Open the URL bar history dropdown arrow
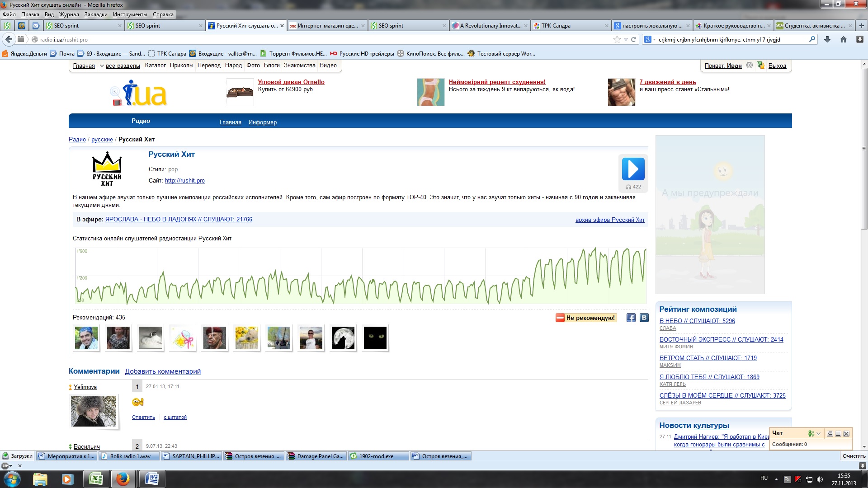Image resolution: width=868 pixels, height=488 pixels. click(626, 39)
